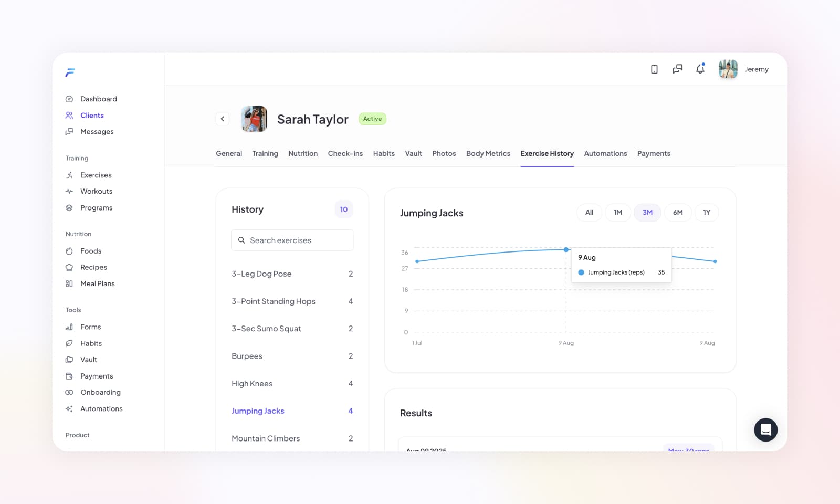Switch to the Nutrition tab
Image resolution: width=840 pixels, height=504 pixels.
(303, 154)
